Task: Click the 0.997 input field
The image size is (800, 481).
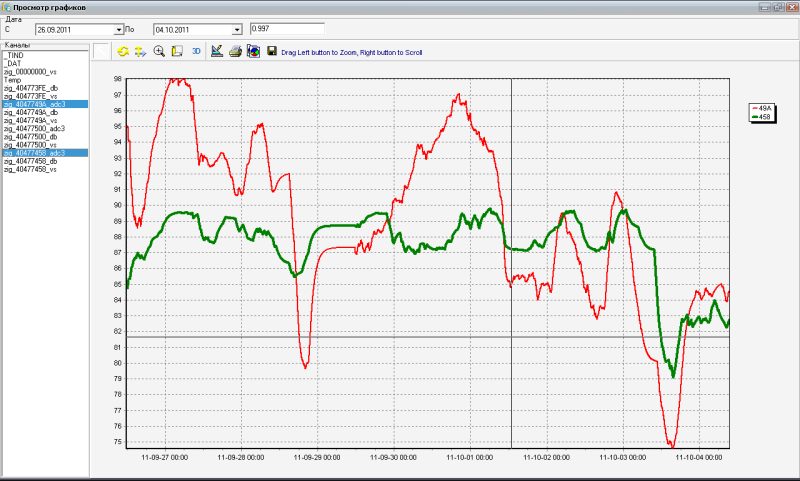Action: tap(287, 29)
